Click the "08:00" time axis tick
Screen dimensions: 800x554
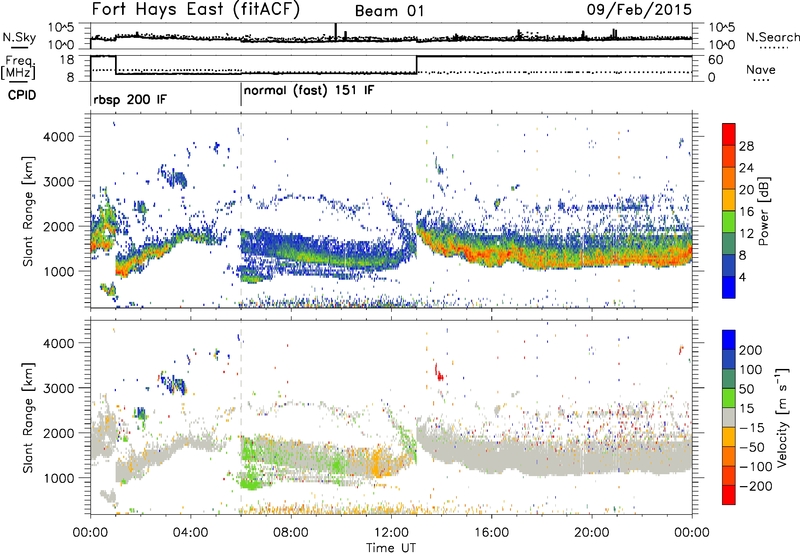tap(291, 532)
